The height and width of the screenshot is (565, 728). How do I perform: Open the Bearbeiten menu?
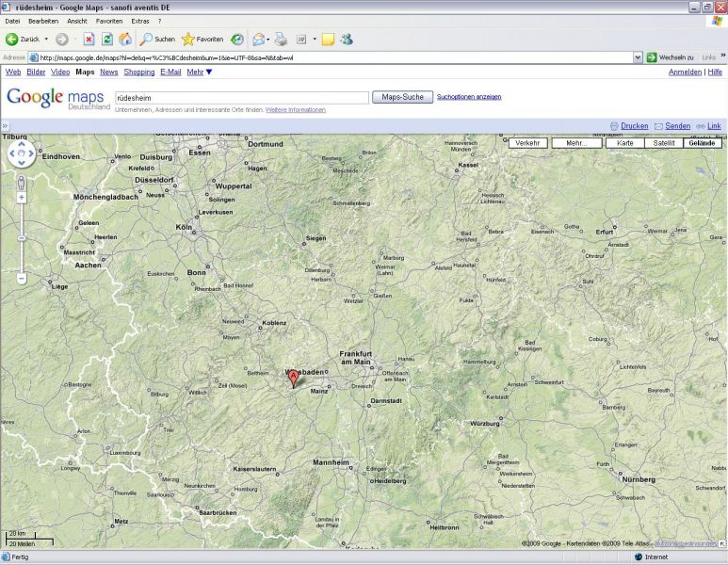pyautogui.click(x=43, y=22)
